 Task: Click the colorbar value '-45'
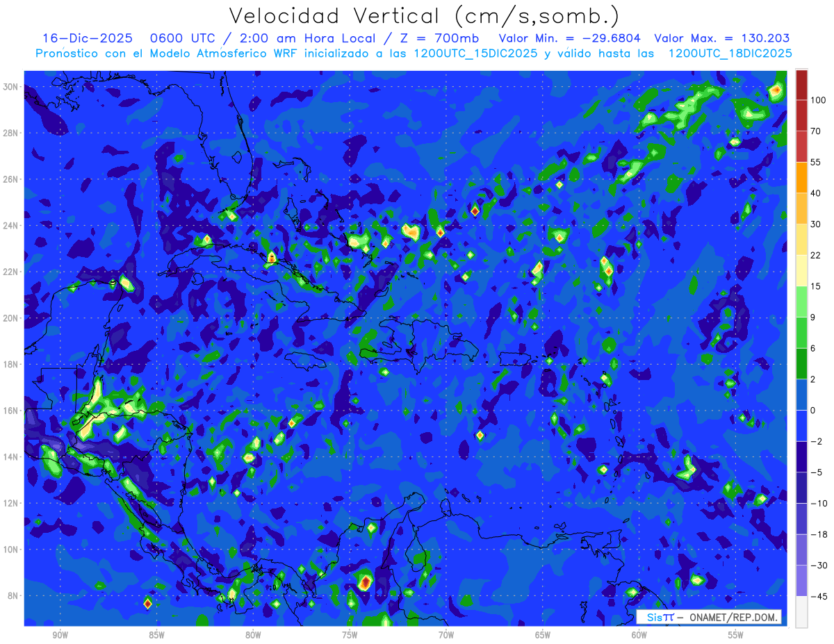click(x=818, y=596)
